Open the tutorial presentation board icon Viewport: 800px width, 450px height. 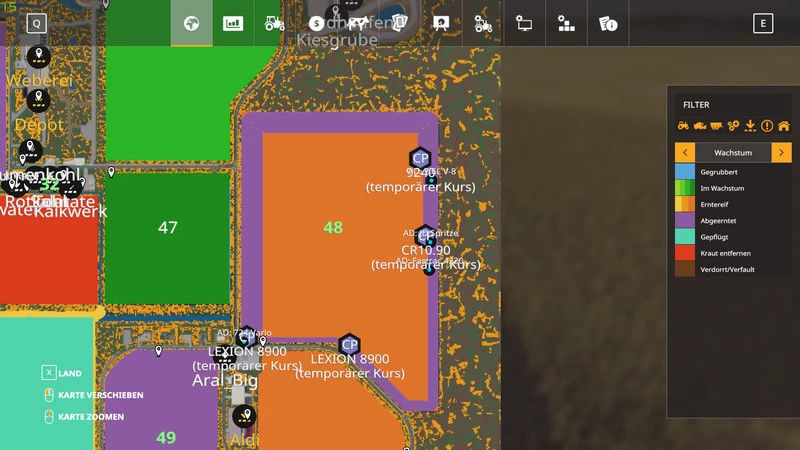tap(441, 23)
